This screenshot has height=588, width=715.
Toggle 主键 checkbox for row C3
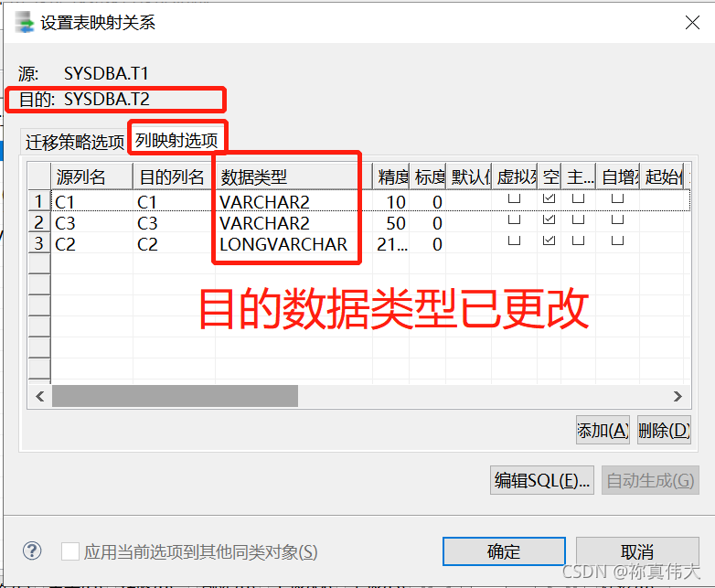pos(578,219)
